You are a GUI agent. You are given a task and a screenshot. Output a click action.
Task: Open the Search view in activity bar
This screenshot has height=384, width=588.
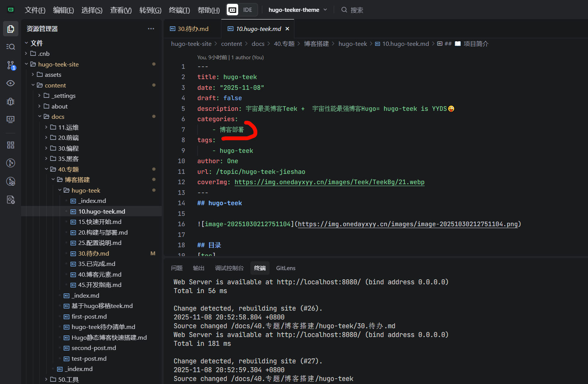click(x=11, y=47)
